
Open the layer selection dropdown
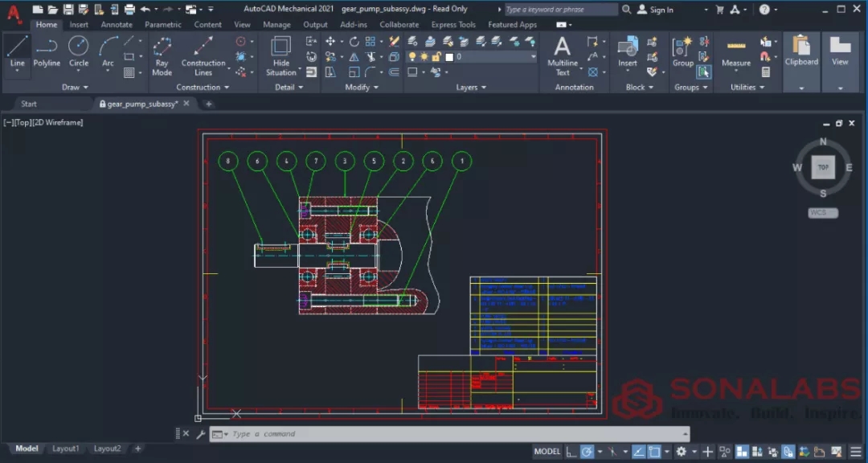click(x=533, y=56)
